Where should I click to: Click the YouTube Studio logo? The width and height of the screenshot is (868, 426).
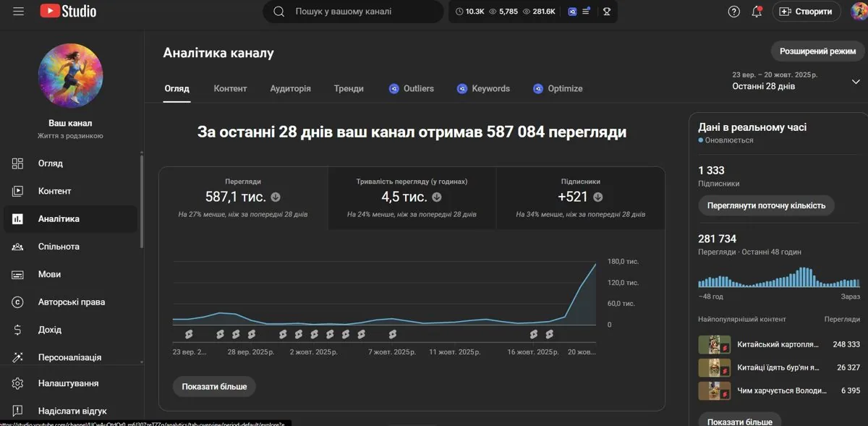[69, 12]
